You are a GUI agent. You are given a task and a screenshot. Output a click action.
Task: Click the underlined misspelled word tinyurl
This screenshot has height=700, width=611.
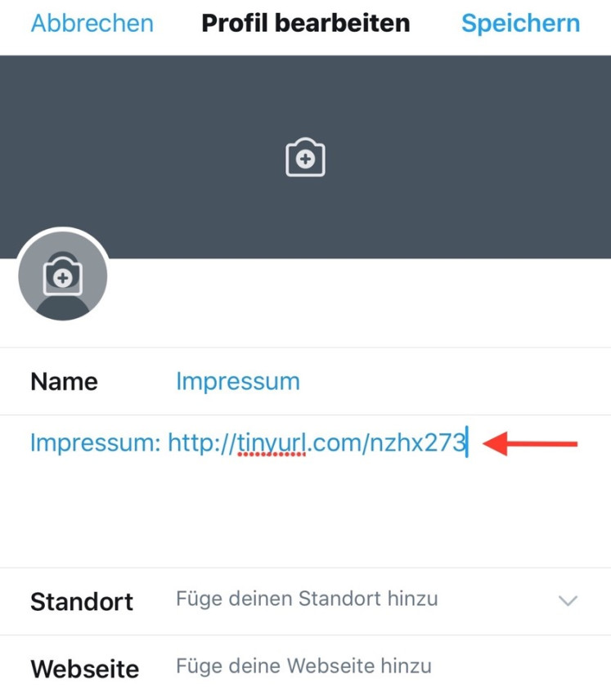pos(272,443)
